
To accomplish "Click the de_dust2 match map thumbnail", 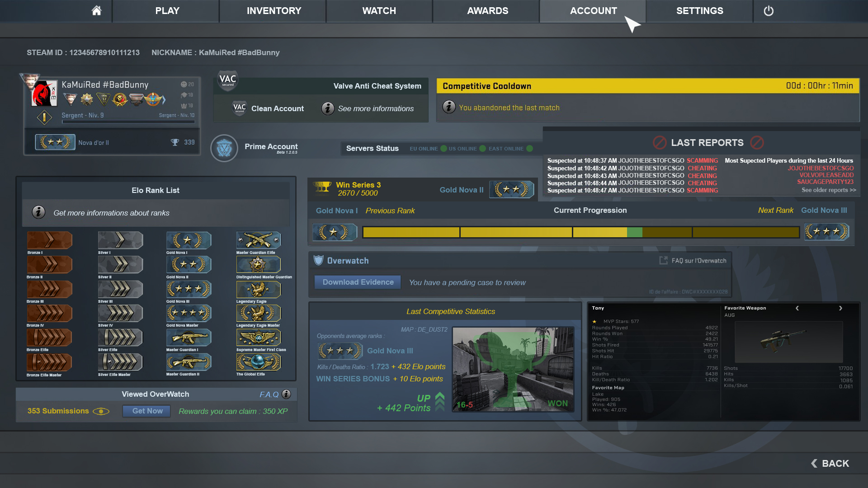I will tap(514, 369).
